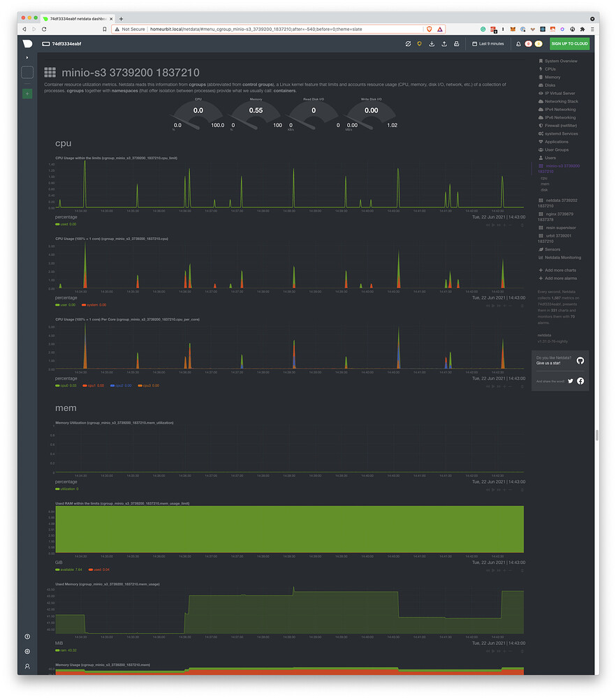Click the SIGN UP TO CLOUD button
Image resolution: width=616 pixels, height=698 pixels.
click(x=570, y=43)
